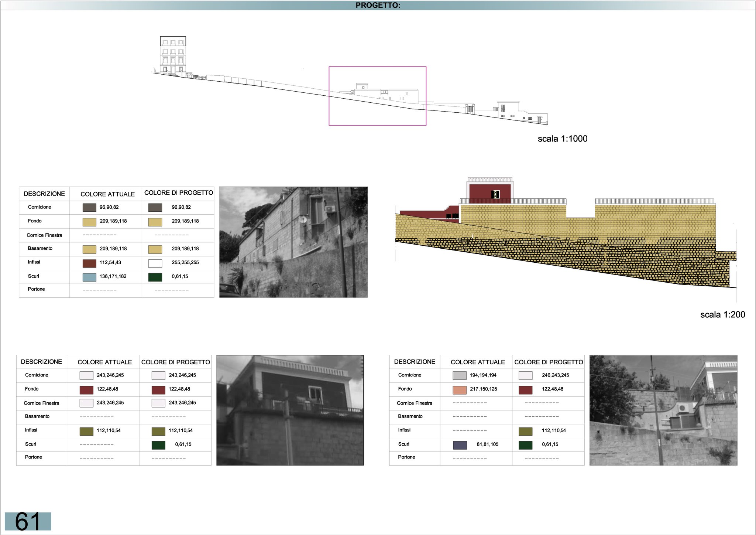Click the tall building in the top elevation

point(173,55)
